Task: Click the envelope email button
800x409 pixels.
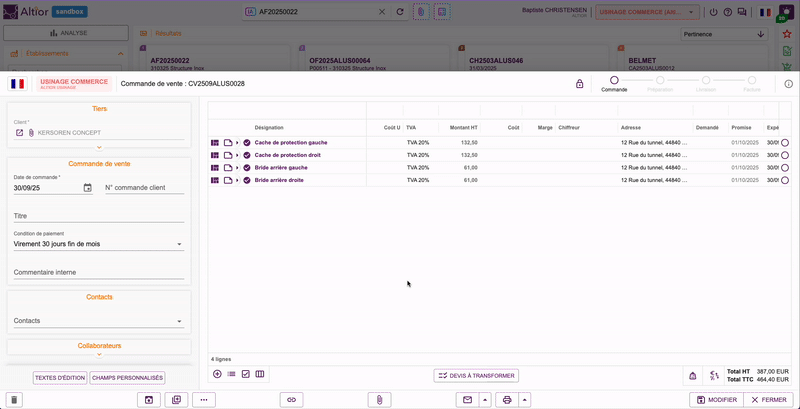Action: click(x=467, y=400)
